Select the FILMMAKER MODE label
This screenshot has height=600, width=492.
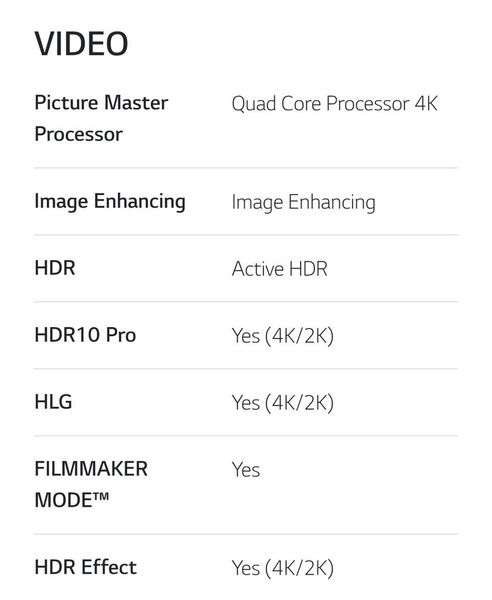[91, 484]
